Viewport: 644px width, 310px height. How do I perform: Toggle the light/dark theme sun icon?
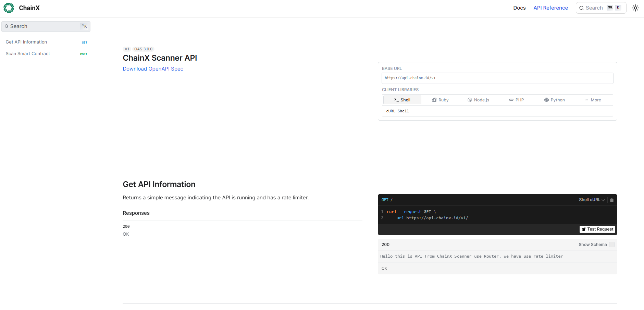[x=635, y=8]
